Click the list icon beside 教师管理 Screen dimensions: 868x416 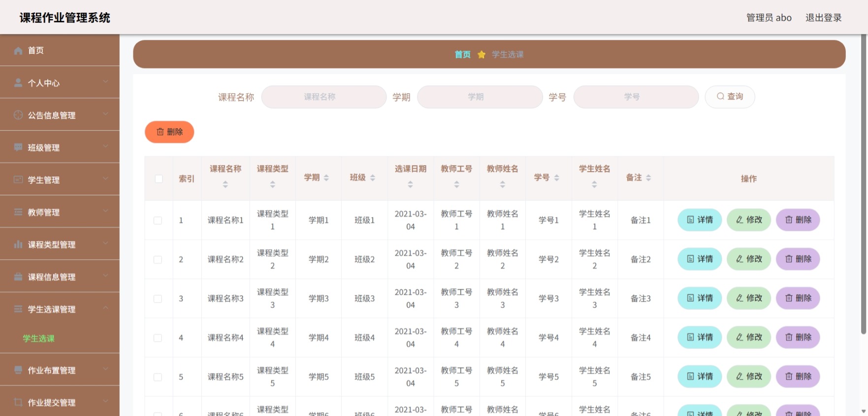pos(18,212)
